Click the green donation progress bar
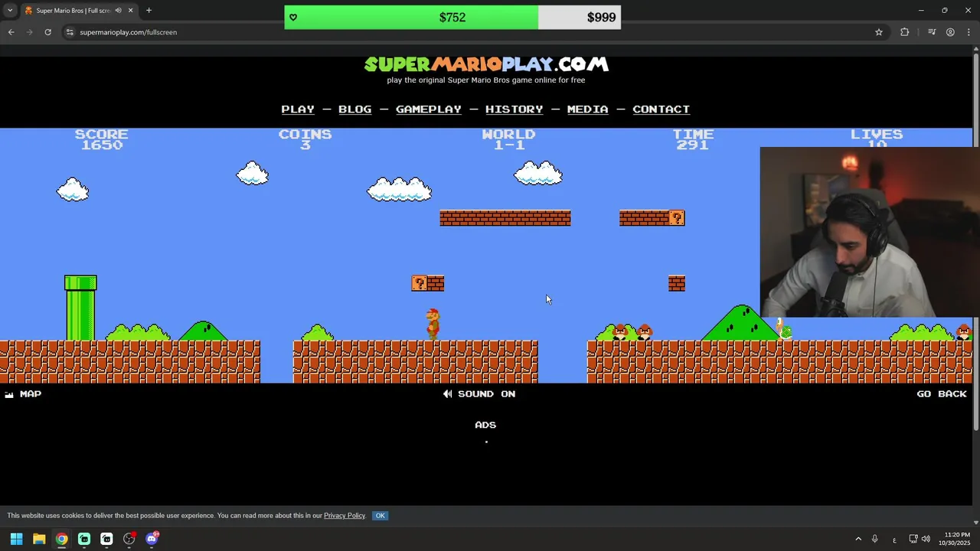The width and height of the screenshot is (980, 551). click(411, 17)
